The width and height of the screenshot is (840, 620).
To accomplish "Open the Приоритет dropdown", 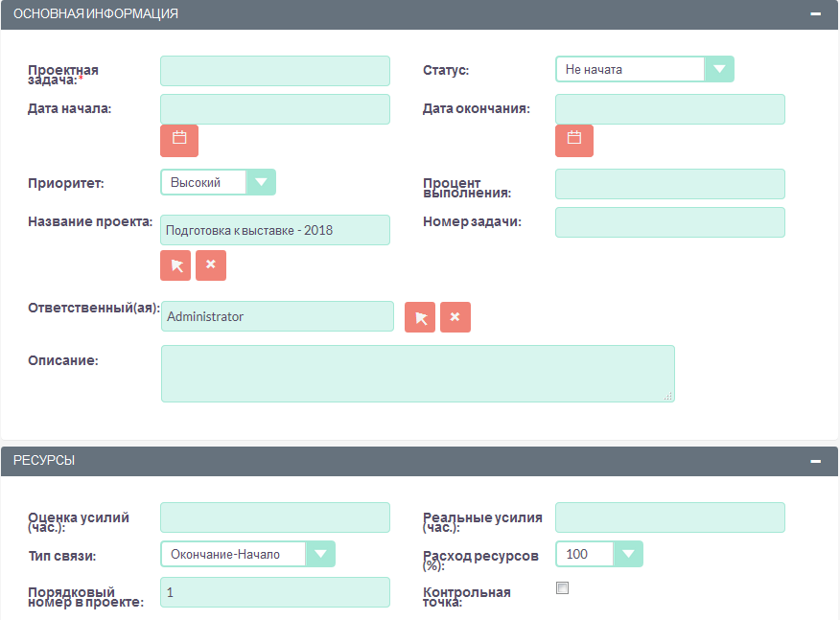I will pyautogui.click(x=218, y=182).
